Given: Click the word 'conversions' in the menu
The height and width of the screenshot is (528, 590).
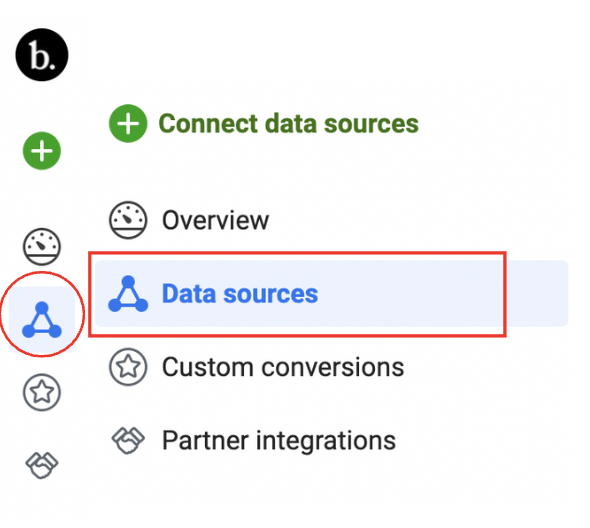Looking at the screenshot, I should (x=333, y=367).
